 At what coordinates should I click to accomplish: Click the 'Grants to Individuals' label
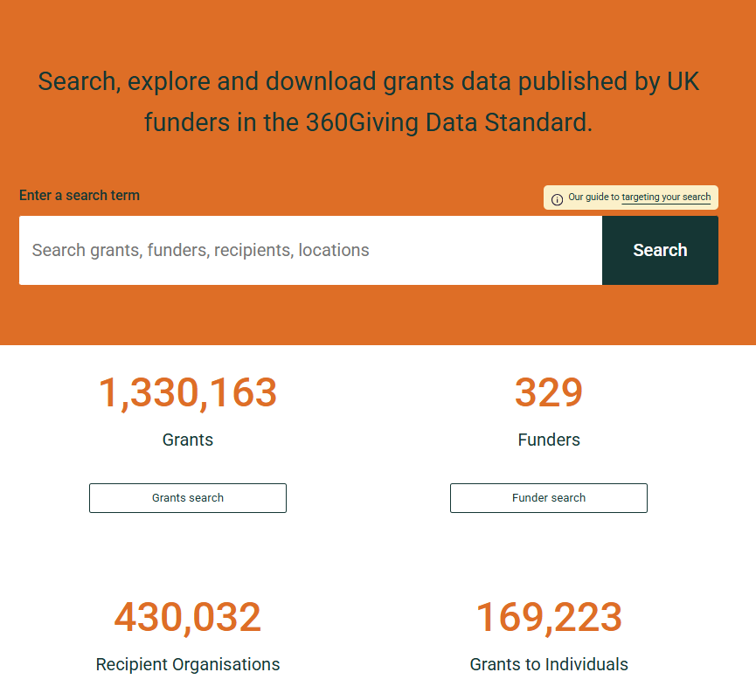point(549,664)
